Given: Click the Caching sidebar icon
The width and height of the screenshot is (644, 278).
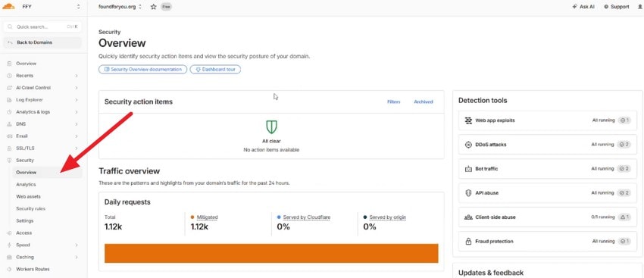Looking at the screenshot, I should (x=9, y=257).
